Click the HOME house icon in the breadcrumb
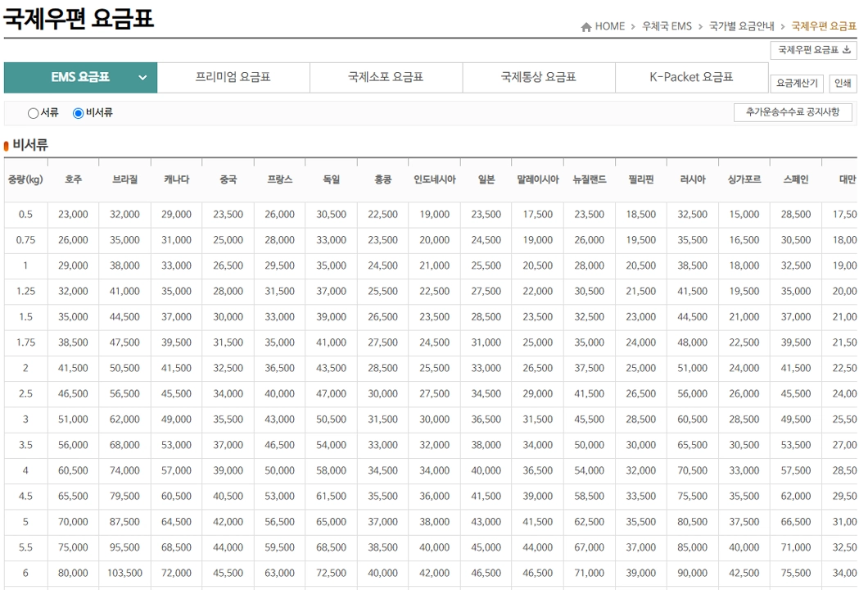This screenshot has height=590, width=868. (585, 26)
